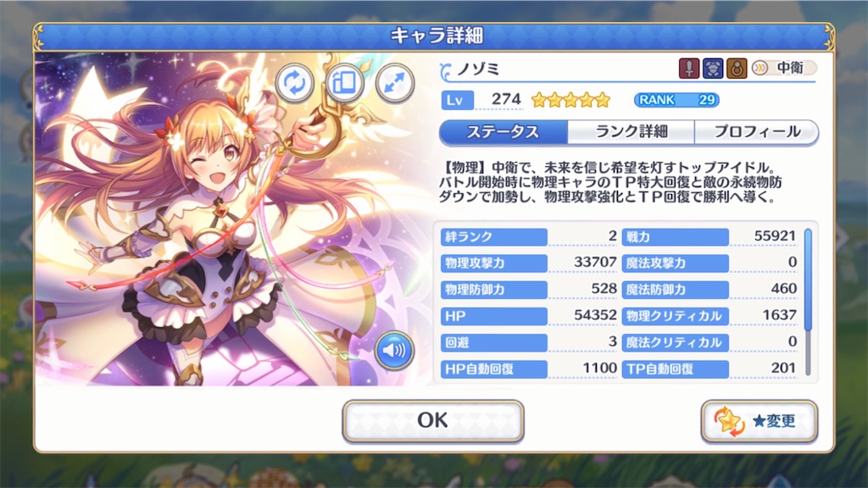Click the 中衛 position badge
The image size is (868, 488).
click(783, 68)
